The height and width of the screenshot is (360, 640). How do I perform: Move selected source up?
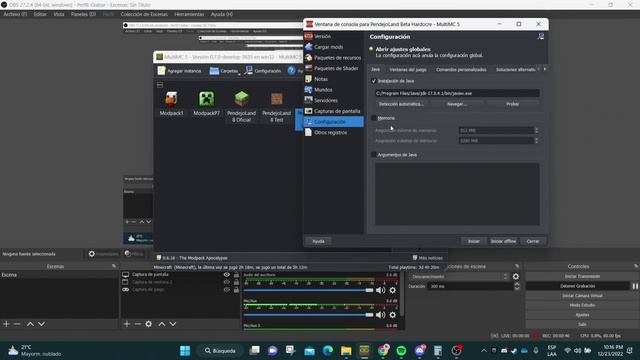coord(162,324)
